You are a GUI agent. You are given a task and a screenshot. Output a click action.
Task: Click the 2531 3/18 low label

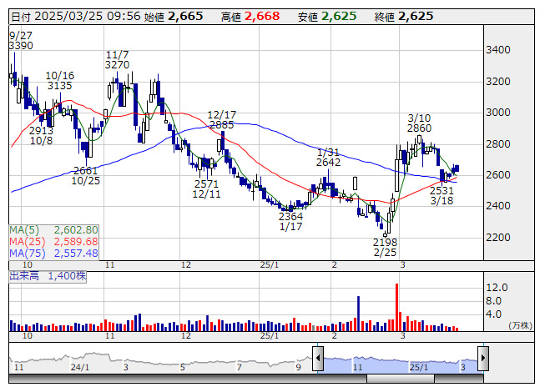[x=442, y=196]
